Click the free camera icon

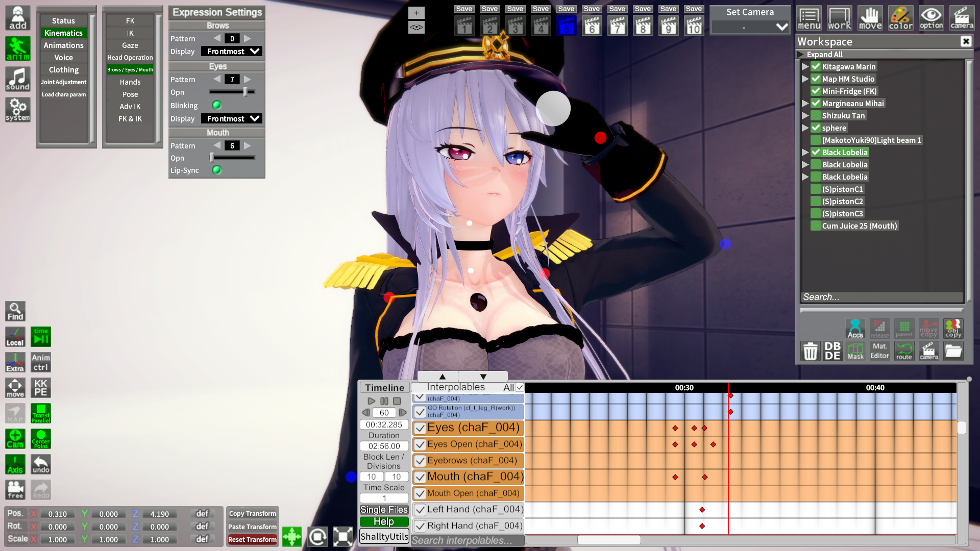click(15, 490)
